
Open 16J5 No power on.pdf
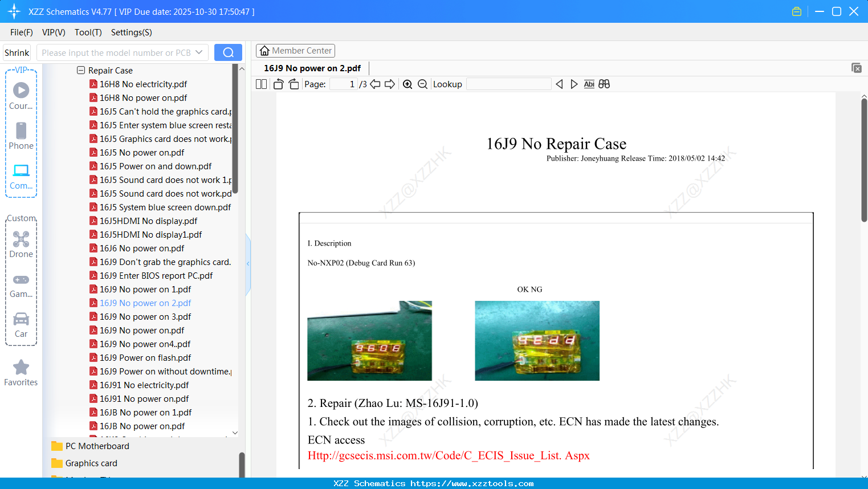click(x=142, y=153)
